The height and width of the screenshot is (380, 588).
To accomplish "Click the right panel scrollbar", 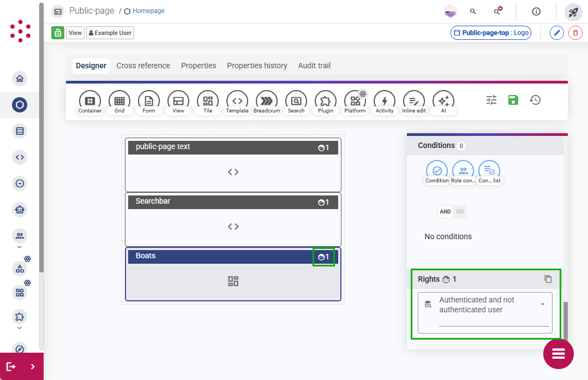I will click(566, 321).
